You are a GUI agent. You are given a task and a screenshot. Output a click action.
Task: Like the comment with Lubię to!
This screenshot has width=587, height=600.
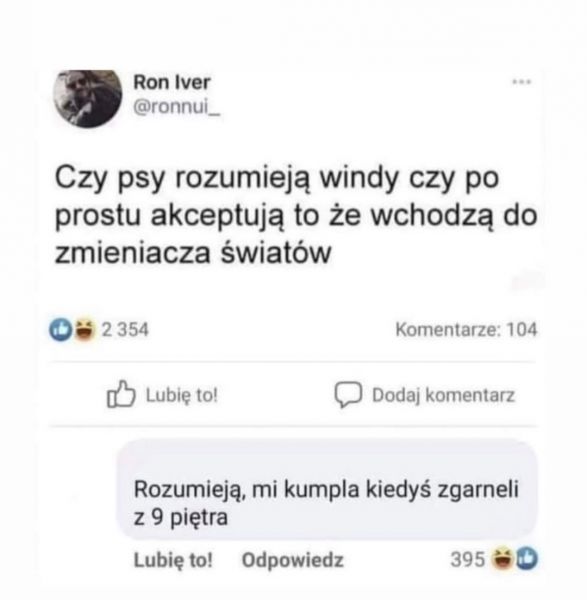[x=173, y=560]
